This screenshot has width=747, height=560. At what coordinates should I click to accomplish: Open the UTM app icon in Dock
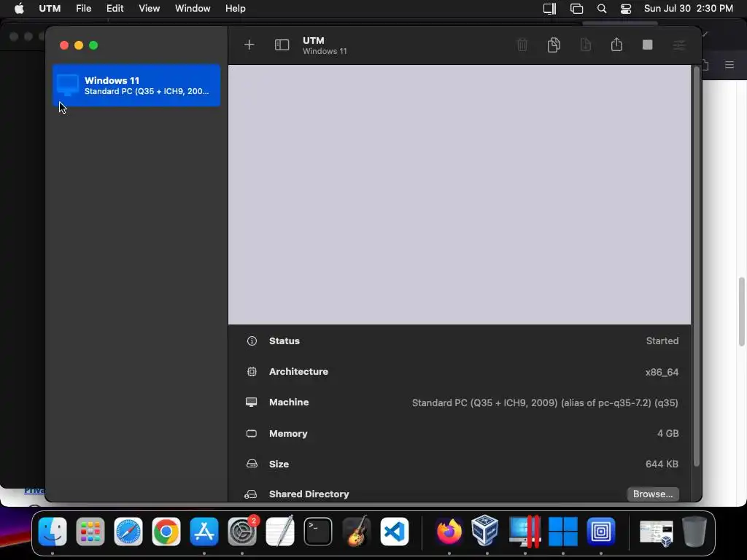(601, 532)
